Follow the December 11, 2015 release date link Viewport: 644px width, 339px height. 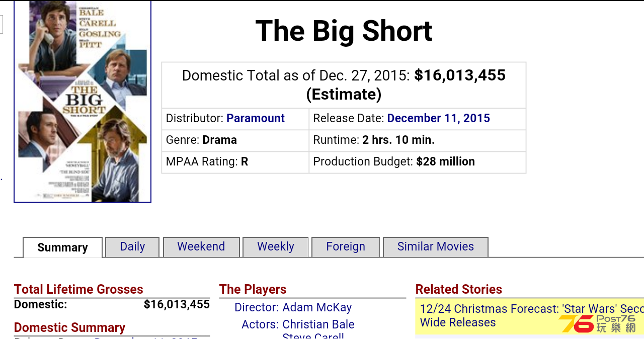click(x=439, y=118)
